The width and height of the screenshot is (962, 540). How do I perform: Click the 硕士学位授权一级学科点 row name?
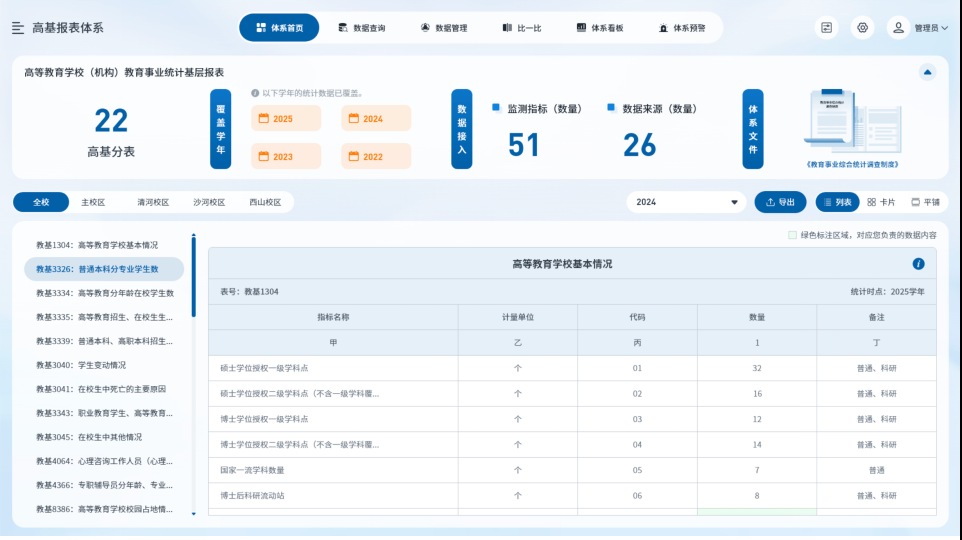point(264,368)
